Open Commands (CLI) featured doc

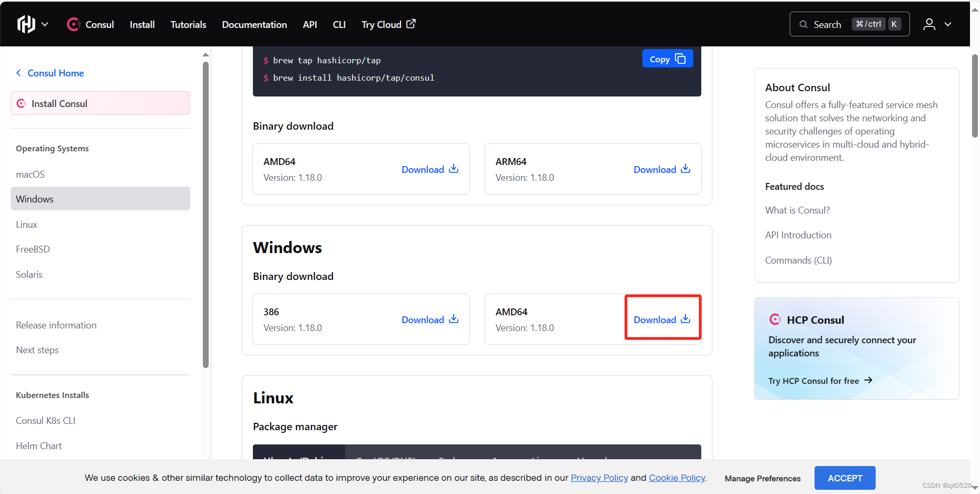(x=798, y=260)
